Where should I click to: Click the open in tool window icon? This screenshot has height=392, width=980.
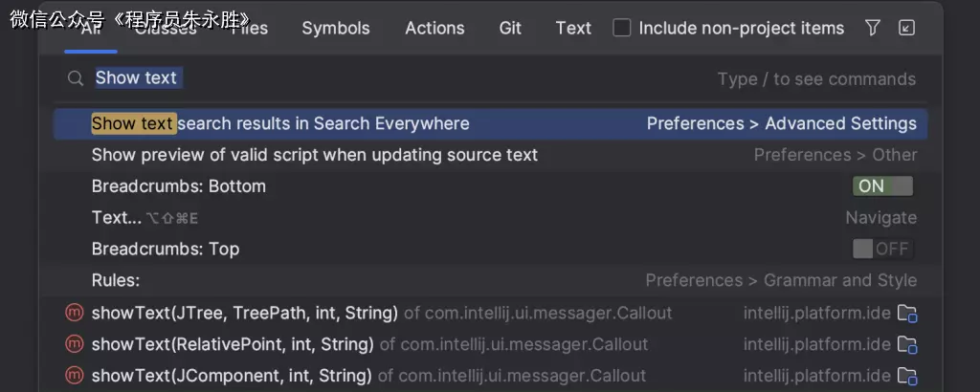[x=906, y=28]
